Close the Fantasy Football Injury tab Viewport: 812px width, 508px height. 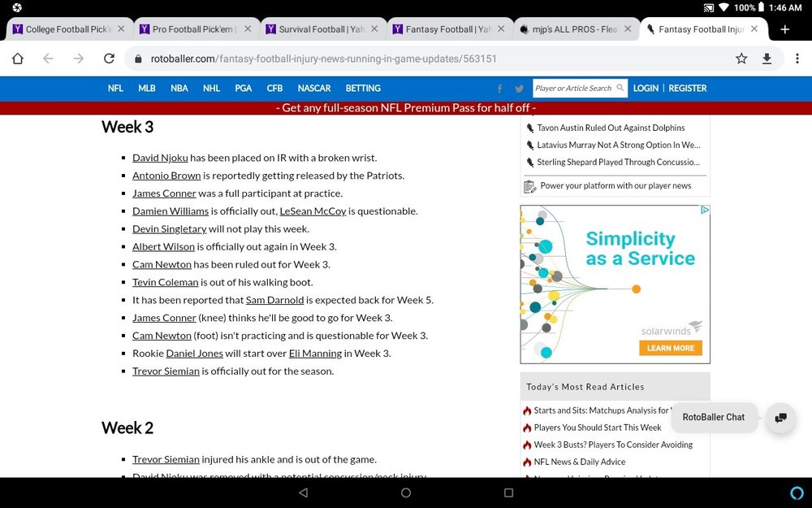click(x=754, y=29)
